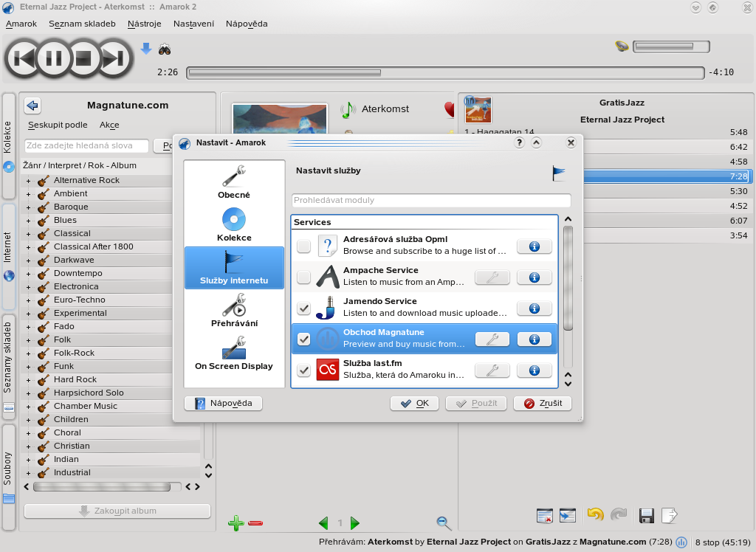Expand the Classical genre tree item
The width and height of the screenshot is (756, 552).
click(x=28, y=234)
